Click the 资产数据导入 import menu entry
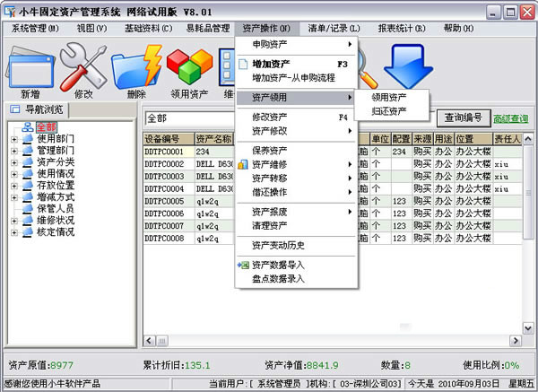 (278, 266)
